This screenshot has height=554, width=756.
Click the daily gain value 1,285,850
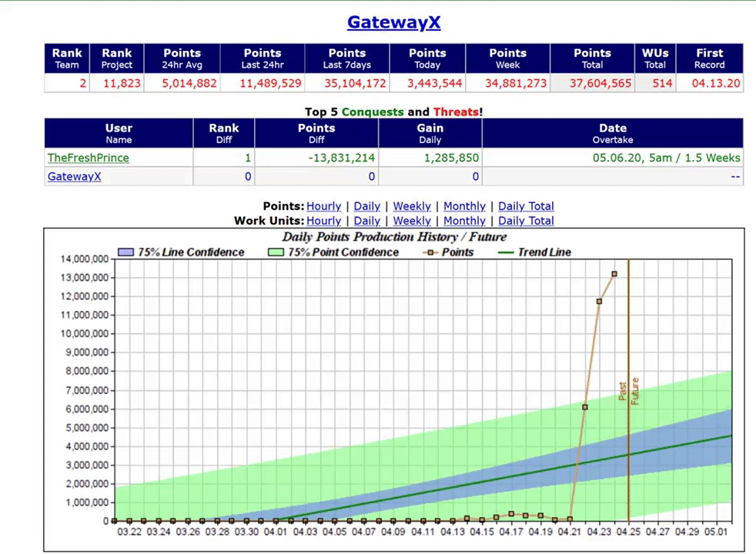[451, 158]
